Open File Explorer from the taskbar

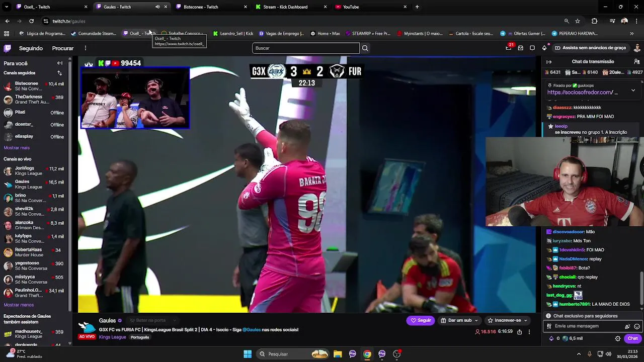(x=338, y=354)
